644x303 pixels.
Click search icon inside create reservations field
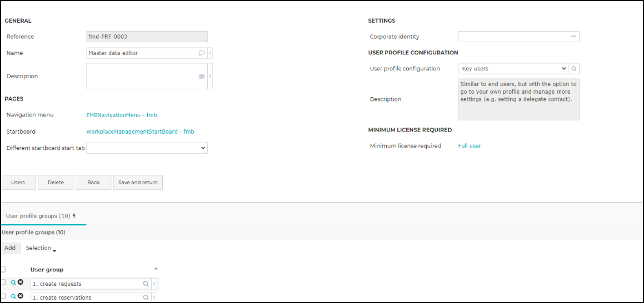point(146,297)
